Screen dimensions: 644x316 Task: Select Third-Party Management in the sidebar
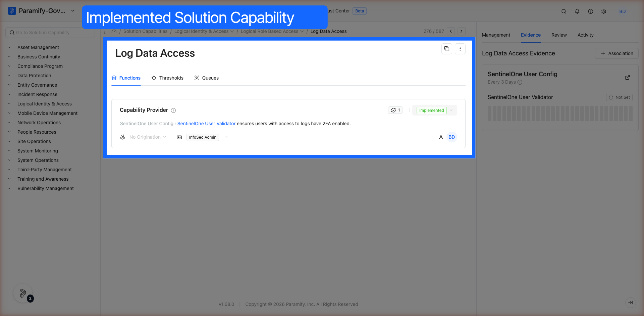click(x=45, y=170)
